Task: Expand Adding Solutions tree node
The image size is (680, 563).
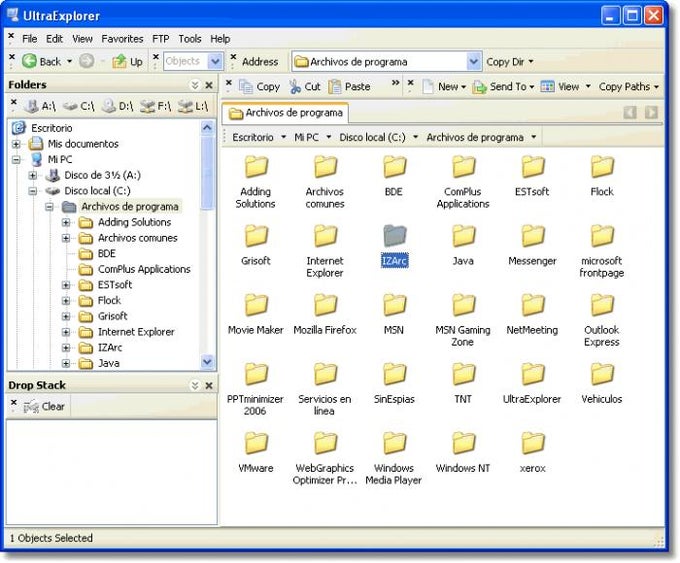Action: click(x=66, y=223)
